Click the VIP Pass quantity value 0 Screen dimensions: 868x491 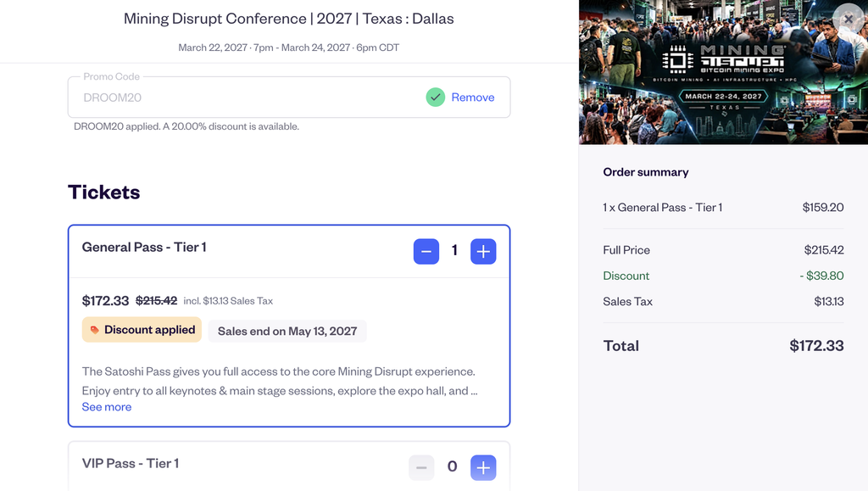[x=453, y=466]
